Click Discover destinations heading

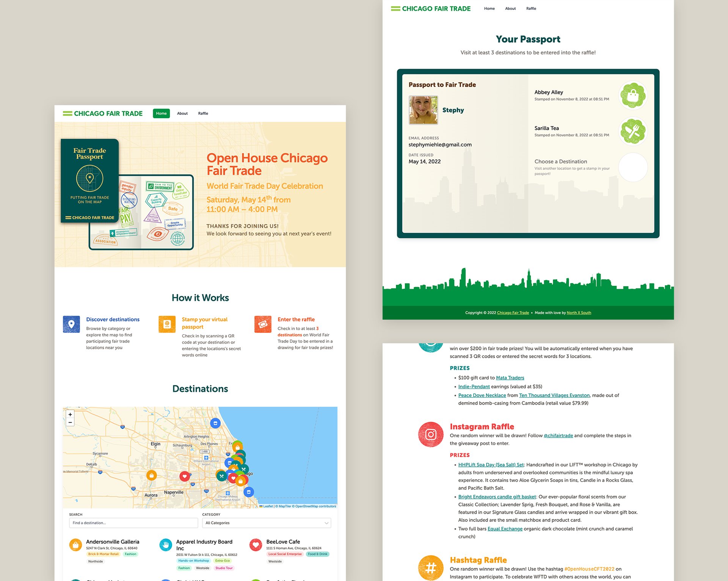pyautogui.click(x=113, y=319)
